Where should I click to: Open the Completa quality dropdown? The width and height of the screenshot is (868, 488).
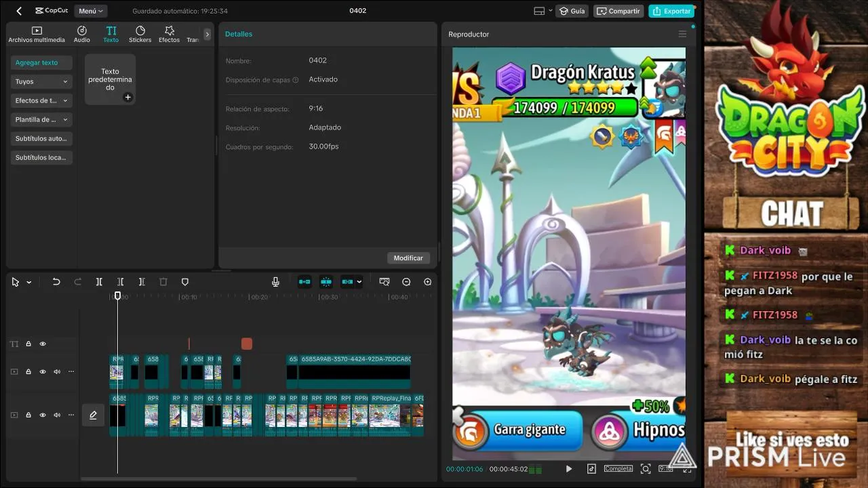point(618,468)
